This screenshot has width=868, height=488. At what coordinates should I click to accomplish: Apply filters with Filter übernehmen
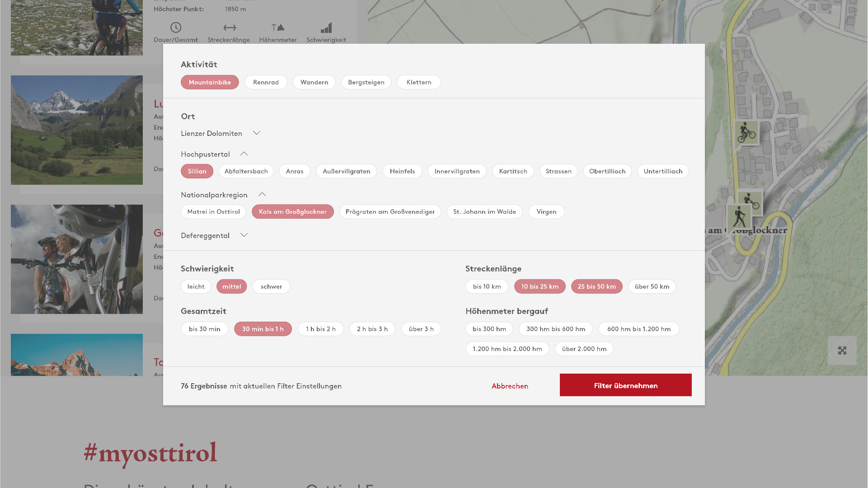coord(625,385)
